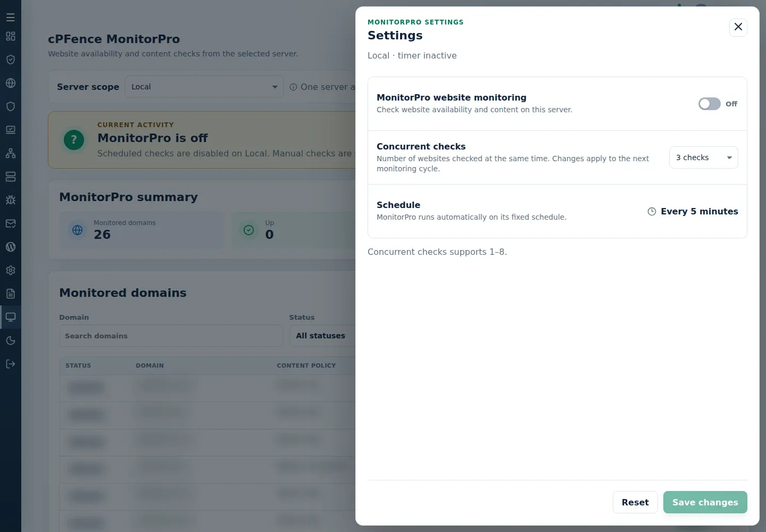Click Save changes button
This screenshot has height=532, width=766.
[705, 502]
